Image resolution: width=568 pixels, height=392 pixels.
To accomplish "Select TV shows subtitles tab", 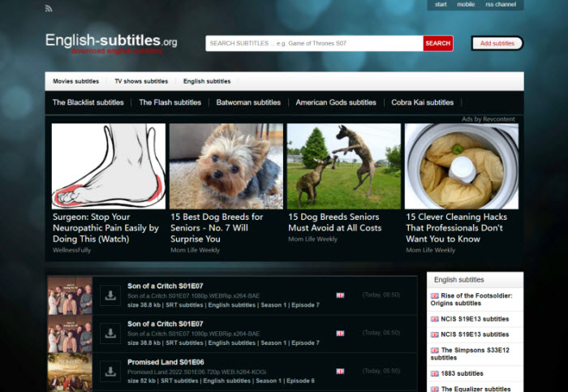I will pyautogui.click(x=141, y=81).
